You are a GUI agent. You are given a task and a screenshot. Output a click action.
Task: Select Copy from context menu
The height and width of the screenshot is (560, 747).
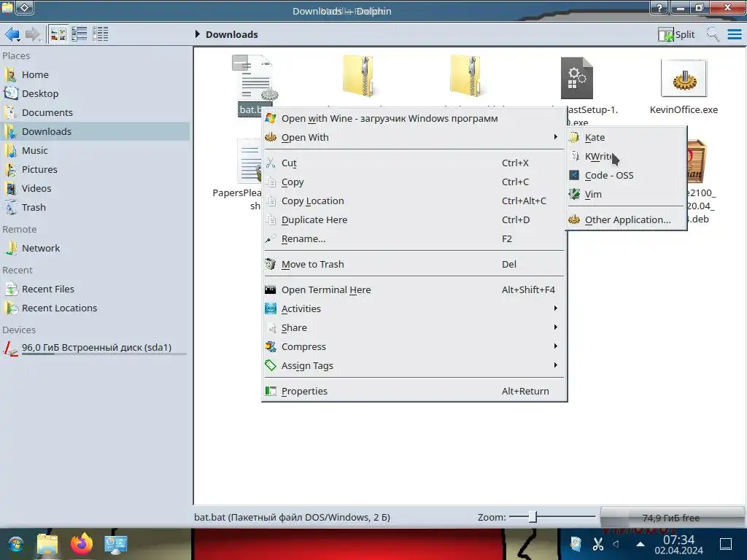414,182
